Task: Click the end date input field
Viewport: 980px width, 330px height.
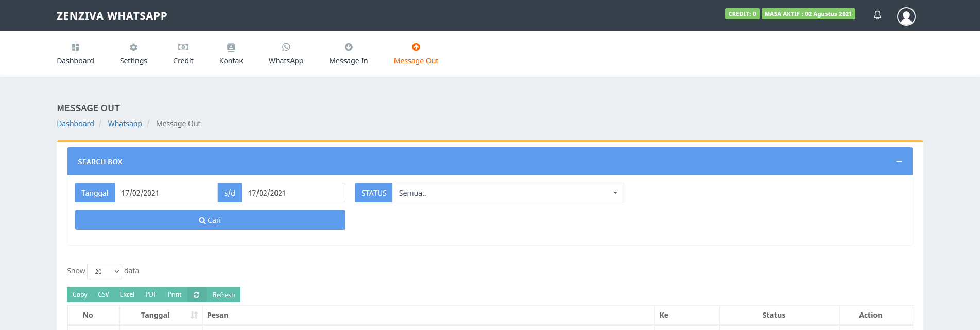Action: (x=293, y=193)
